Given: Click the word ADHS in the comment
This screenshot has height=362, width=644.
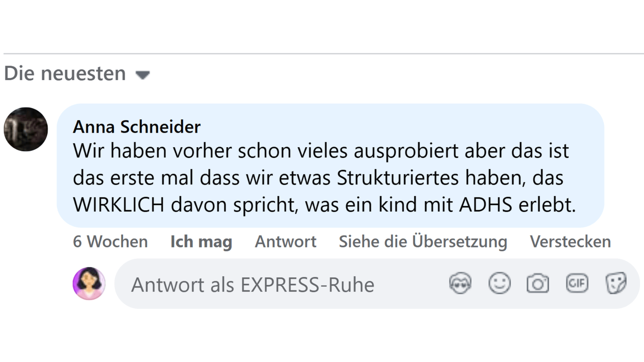Looking at the screenshot, I should (485, 205).
